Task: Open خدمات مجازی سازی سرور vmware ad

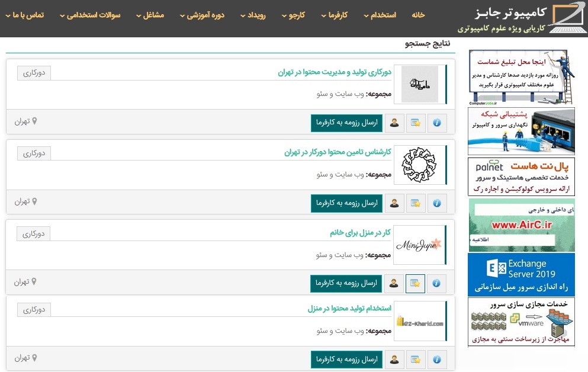Action: click(x=521, y=322)
